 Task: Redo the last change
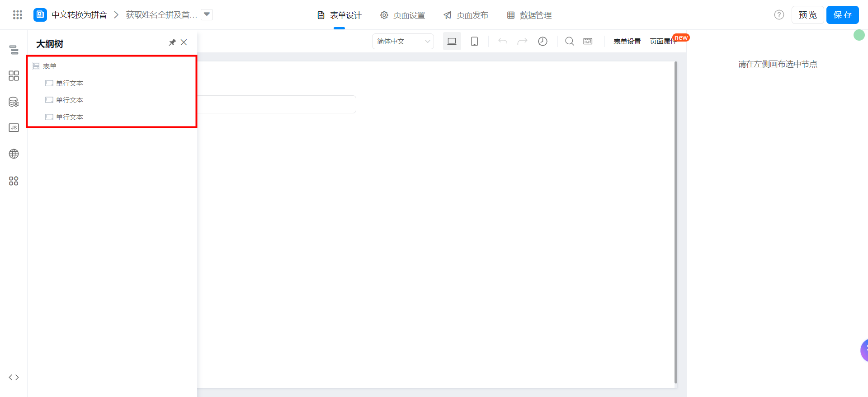click(523, 42)
